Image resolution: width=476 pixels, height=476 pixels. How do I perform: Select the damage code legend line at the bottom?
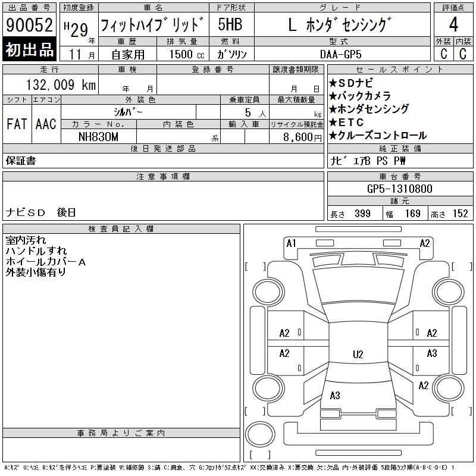[x=229, y=468]
